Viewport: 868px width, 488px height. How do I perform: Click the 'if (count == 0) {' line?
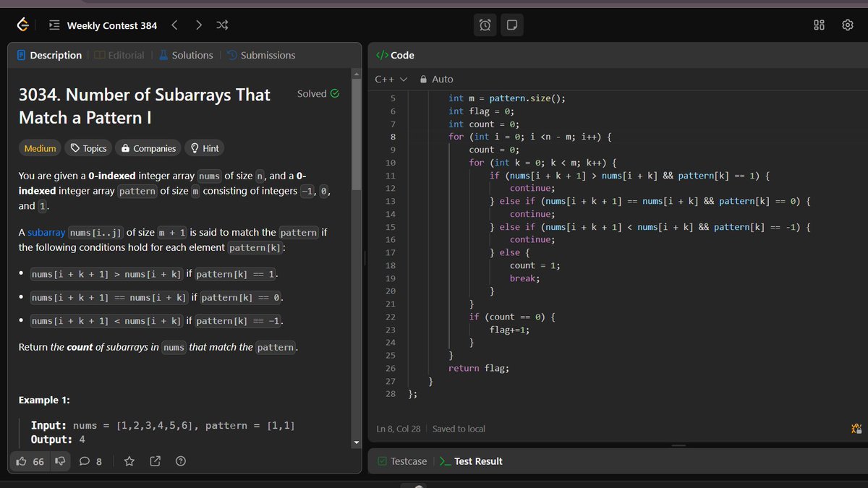pyautogui.click(x=512, y=317)
